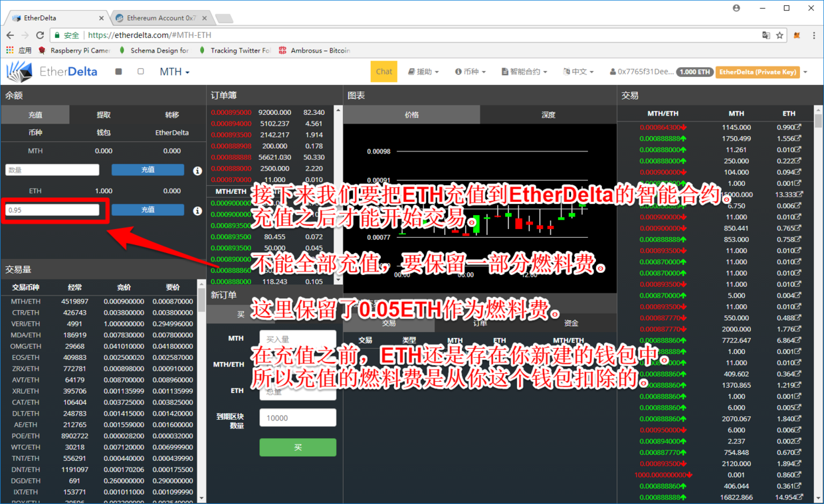
Task: Click the volume list scrollbar down arrow
Action: 202,497
